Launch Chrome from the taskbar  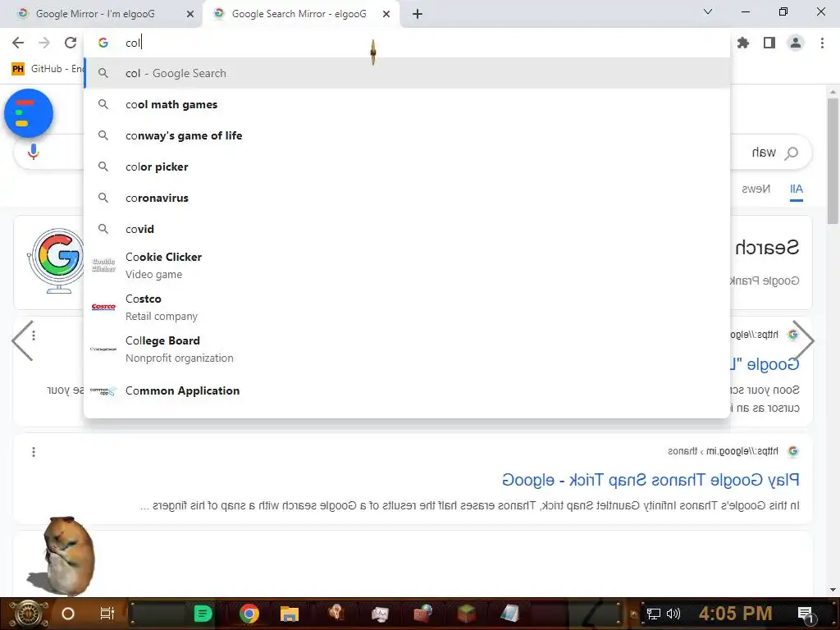(249, 614)
